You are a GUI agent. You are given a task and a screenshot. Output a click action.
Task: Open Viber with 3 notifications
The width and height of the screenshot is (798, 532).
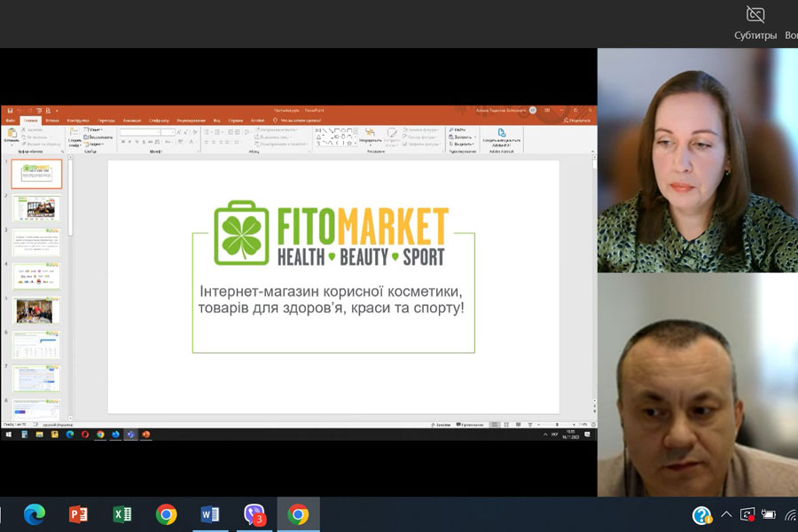[254, 514]
